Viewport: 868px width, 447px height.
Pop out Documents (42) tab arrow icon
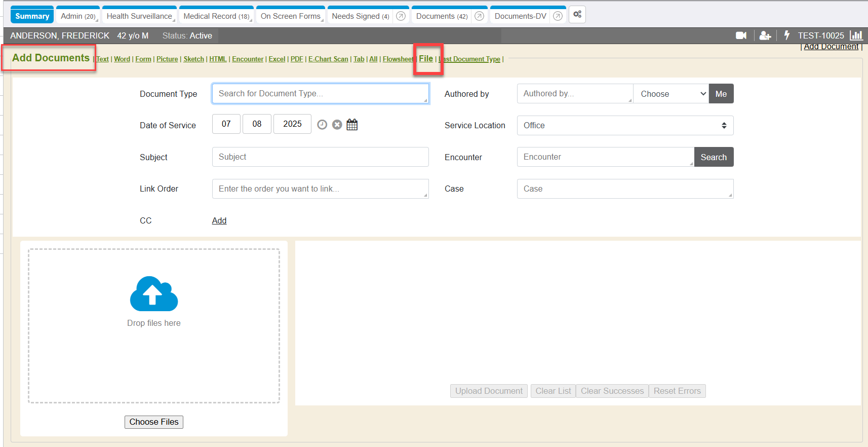[479, 16]
